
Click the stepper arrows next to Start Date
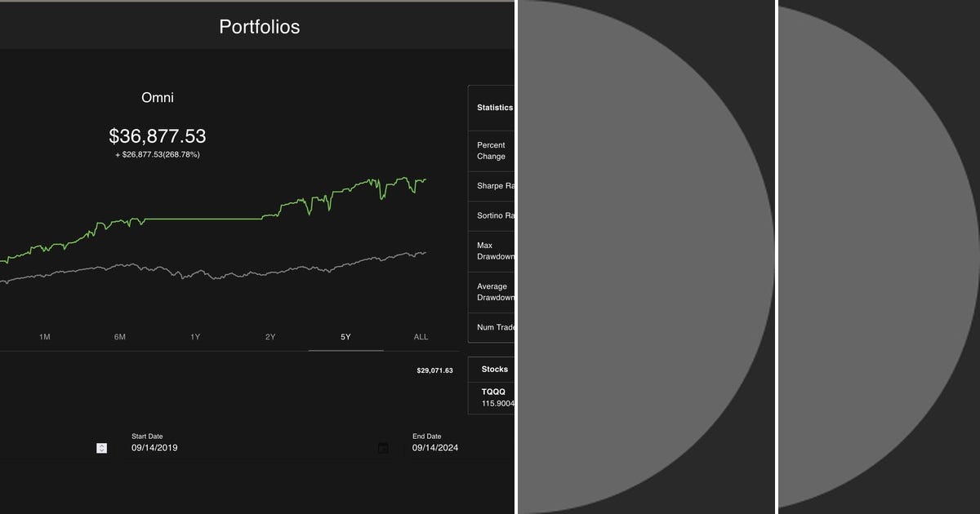(101, 447)
